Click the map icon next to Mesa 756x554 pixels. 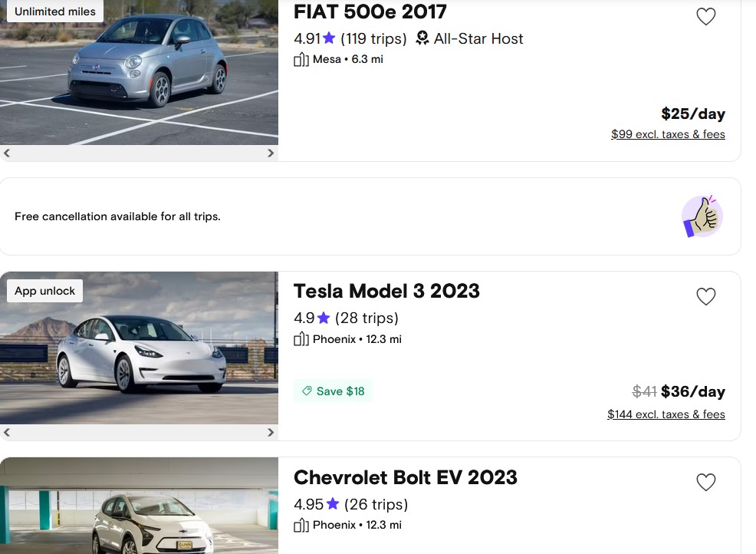click(x=301, y=59)
